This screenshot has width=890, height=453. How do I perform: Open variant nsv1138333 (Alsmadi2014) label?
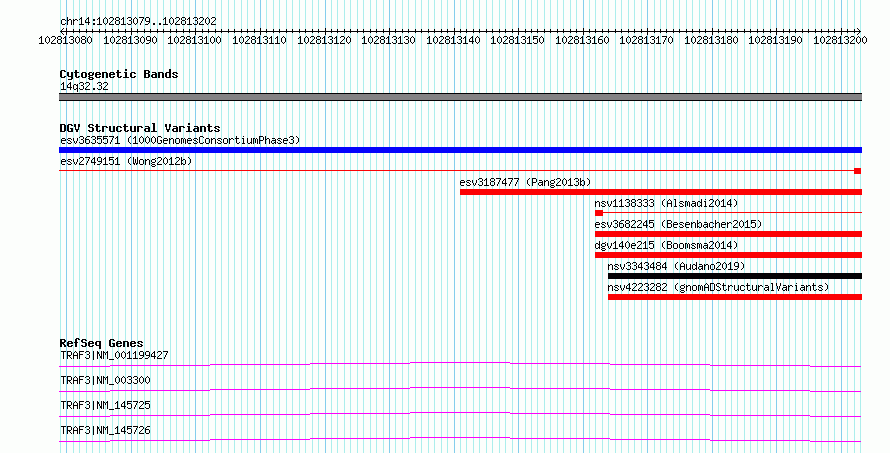click(666, 203)
